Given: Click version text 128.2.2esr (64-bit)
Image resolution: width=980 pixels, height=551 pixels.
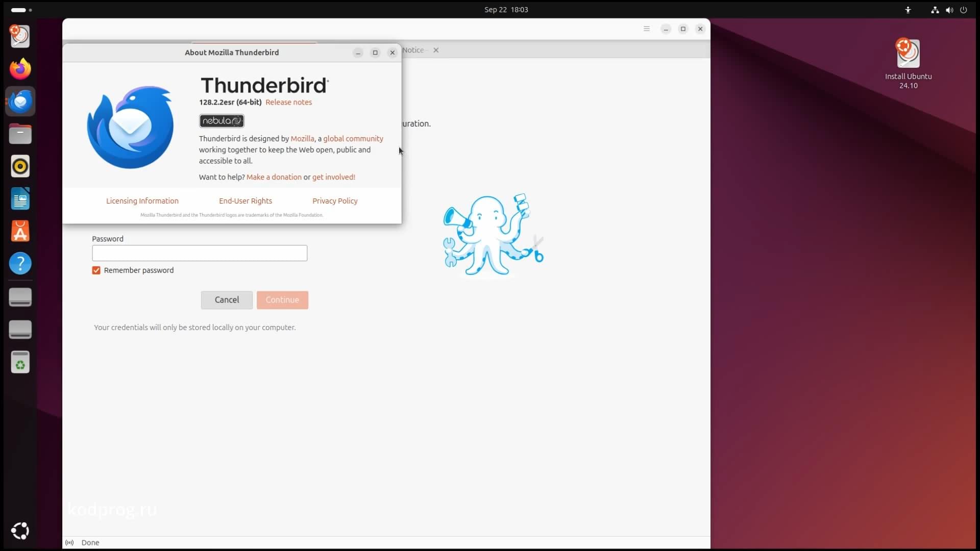Looking at the screenshot, I should click(x=230, y=102).
